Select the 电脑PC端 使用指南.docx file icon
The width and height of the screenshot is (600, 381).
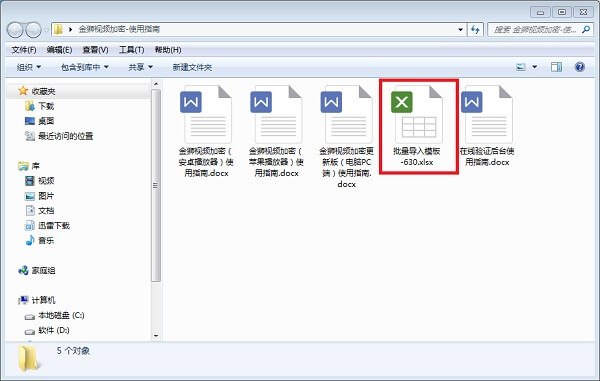coord(346,114)
